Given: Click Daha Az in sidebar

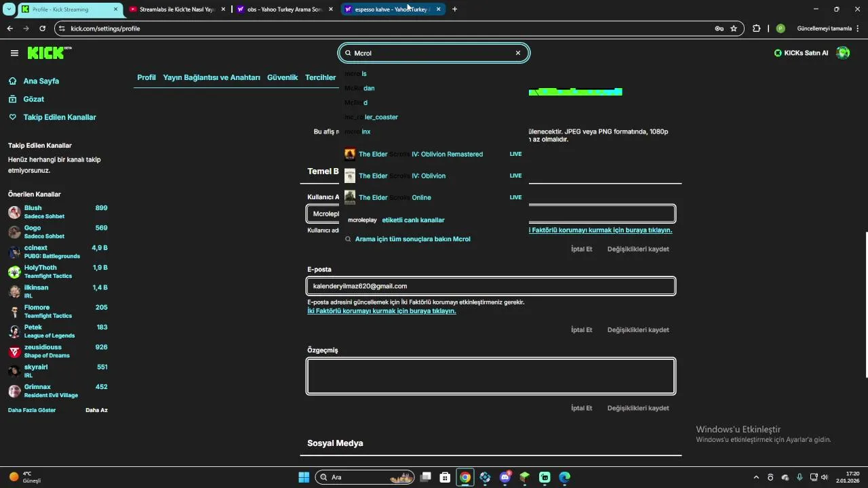Looking at the screenshot, I should 96,410.
